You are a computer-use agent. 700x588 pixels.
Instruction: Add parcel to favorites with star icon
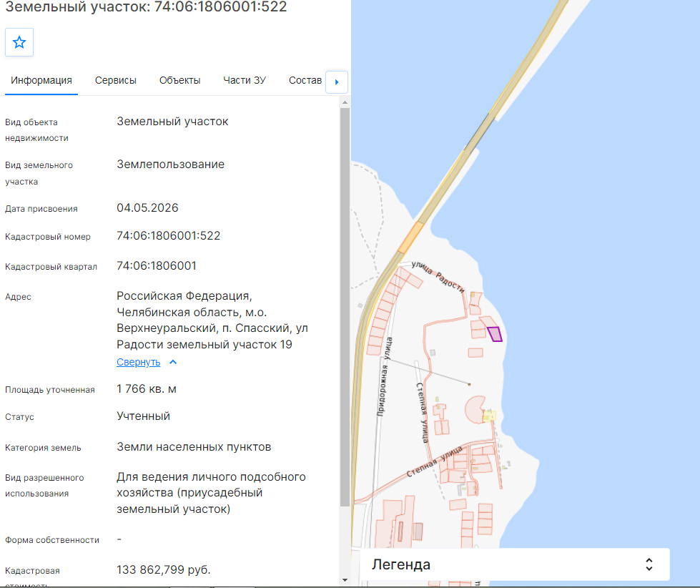coord(19,42)
